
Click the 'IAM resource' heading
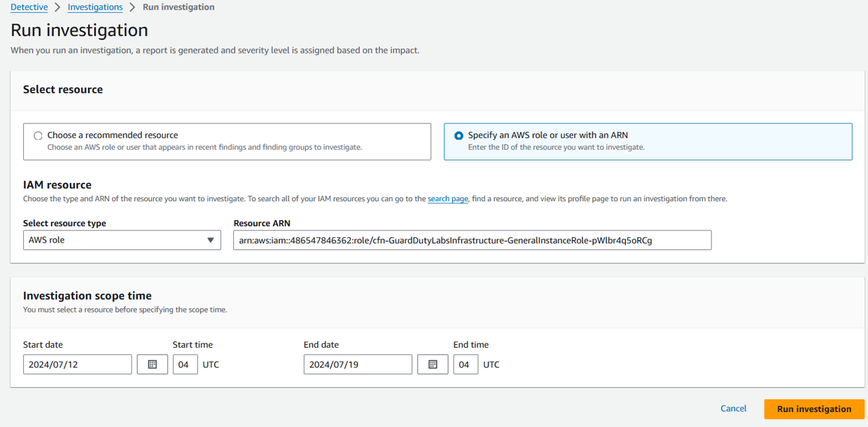pos(57,184)
